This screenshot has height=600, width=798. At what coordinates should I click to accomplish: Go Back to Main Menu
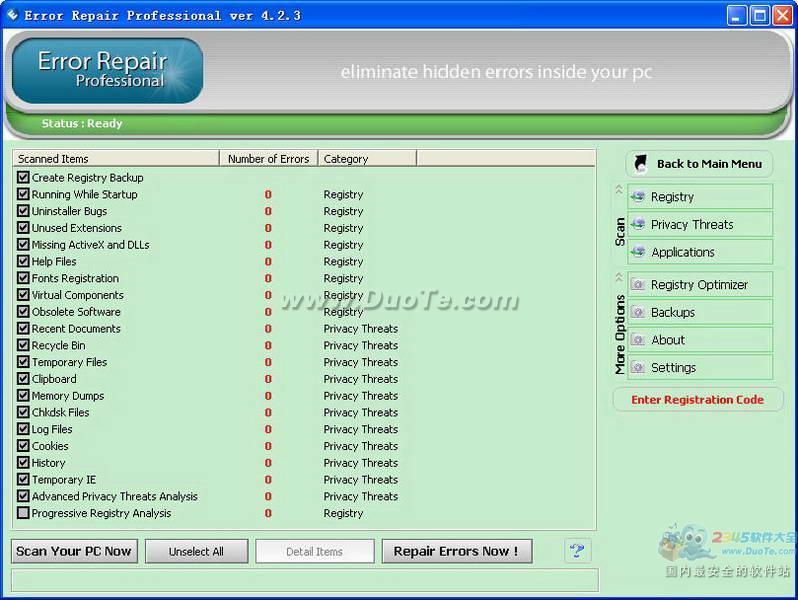pyautogui.click(x=699, y=164)
